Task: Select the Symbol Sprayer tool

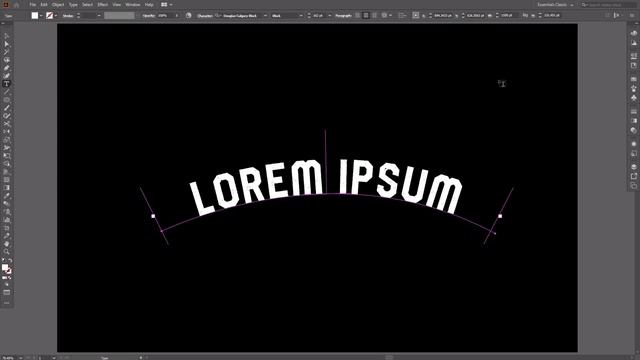Action: point(7,211)
